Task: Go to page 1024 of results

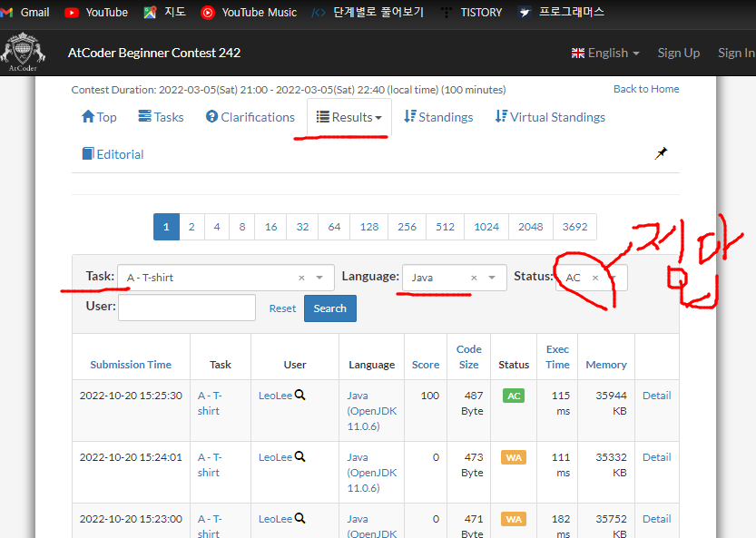Action: 486,227
